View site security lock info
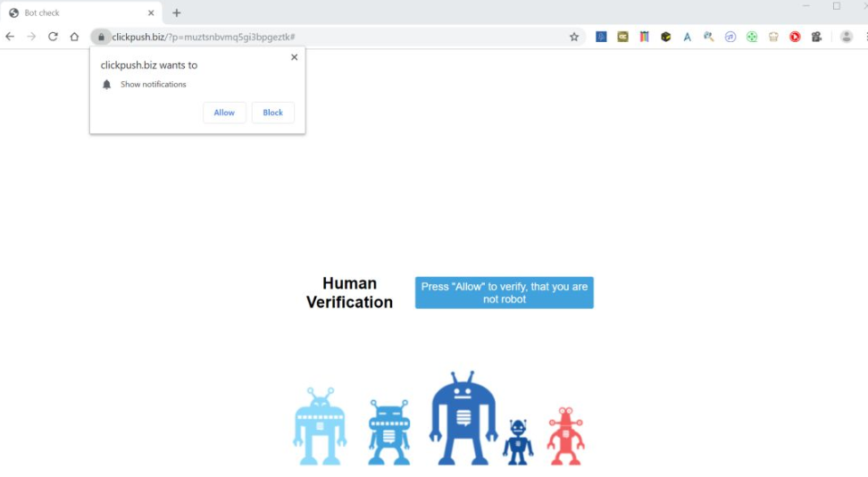The height and width of the screenshot is (477, 868). (x=101, y=37)
